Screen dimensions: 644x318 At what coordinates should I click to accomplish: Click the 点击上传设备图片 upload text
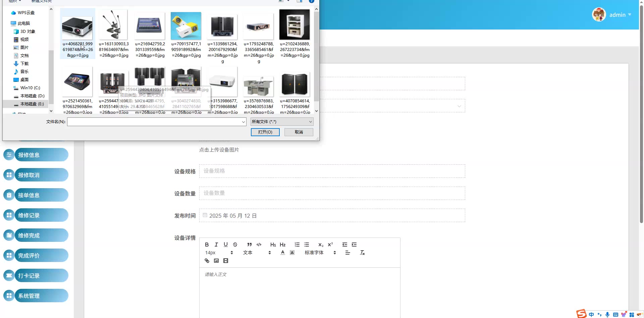[x=219, y=150]
